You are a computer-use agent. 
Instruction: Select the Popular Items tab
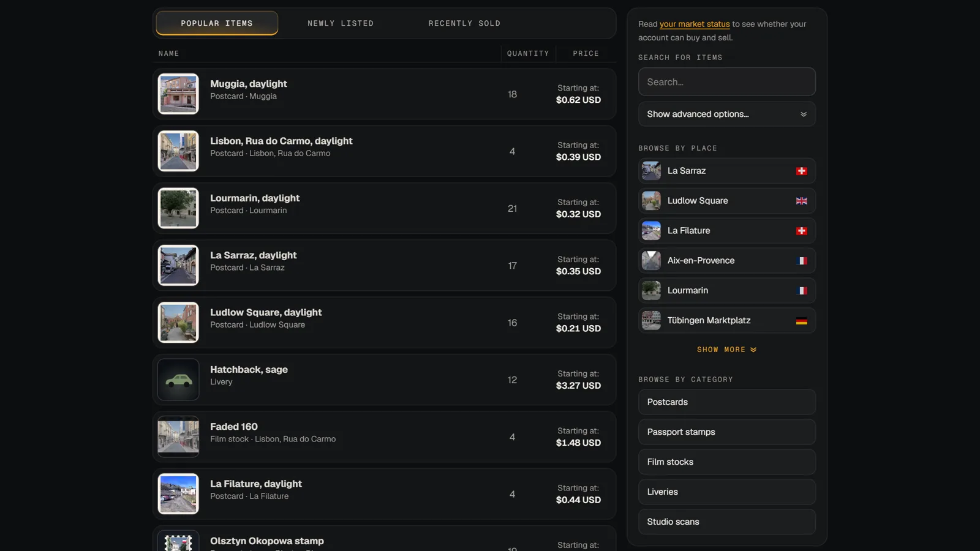click(217, 23)
